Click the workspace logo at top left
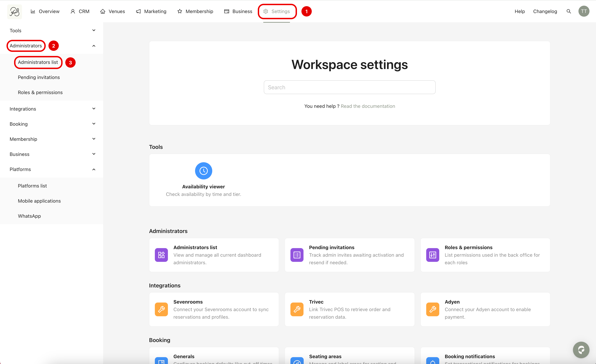 tap(14, 11)
